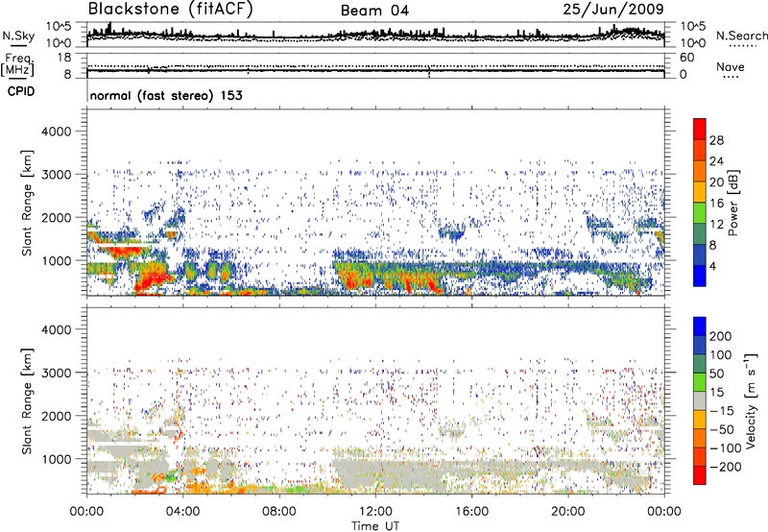The image size is (768, 532).
Task: Click the '60' right axis label of Nave
Action: tap(686, 58)
